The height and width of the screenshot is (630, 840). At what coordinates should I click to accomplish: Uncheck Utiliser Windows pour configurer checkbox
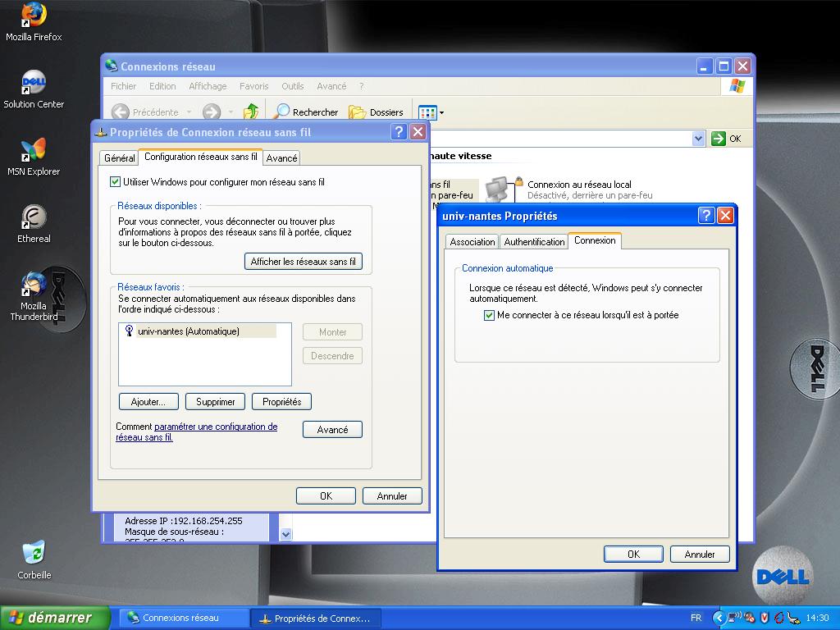(x=116, y=182)
